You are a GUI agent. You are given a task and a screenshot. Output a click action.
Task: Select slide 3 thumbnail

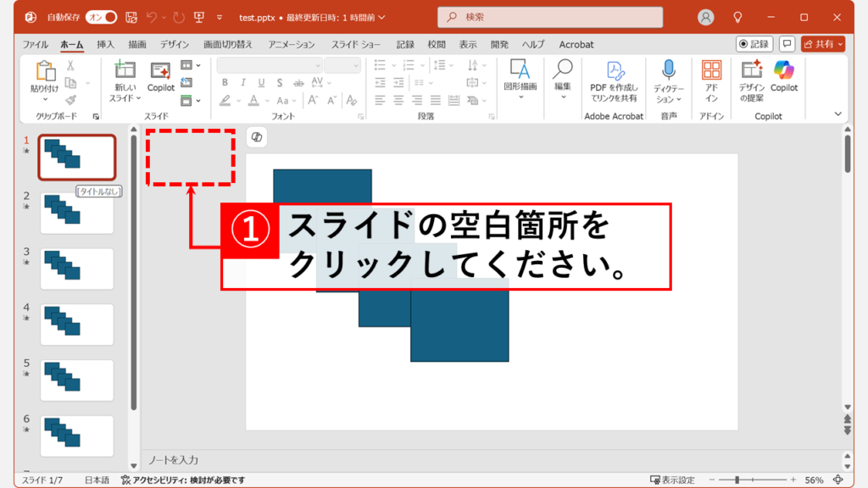(77, 269)
